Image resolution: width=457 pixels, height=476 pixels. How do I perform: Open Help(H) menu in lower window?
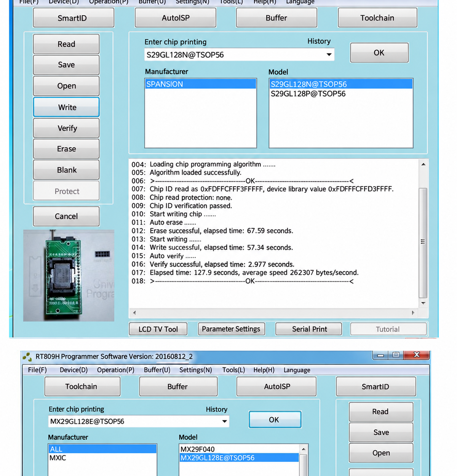tap(264, 370)
